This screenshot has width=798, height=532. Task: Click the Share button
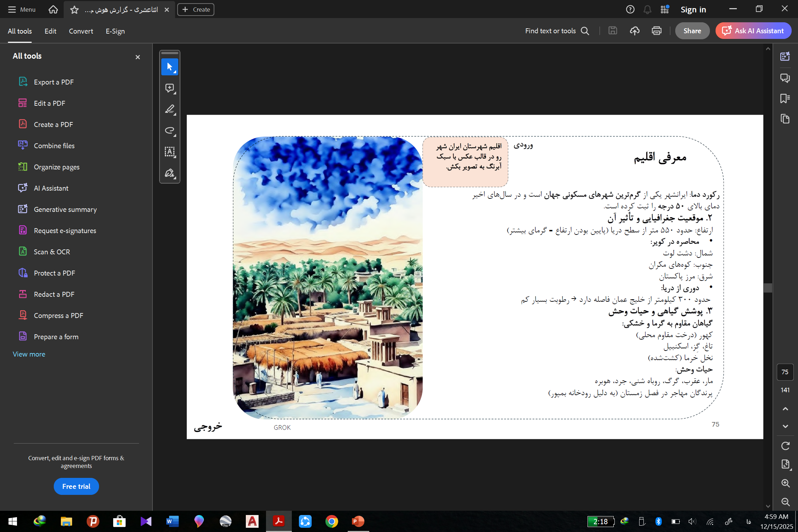click(692, 31)
